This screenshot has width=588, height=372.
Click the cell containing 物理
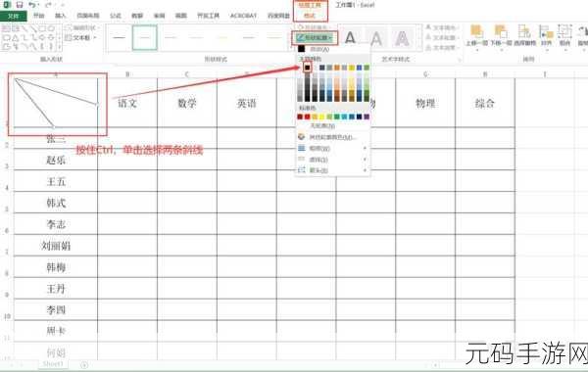(x=425, y=103)
